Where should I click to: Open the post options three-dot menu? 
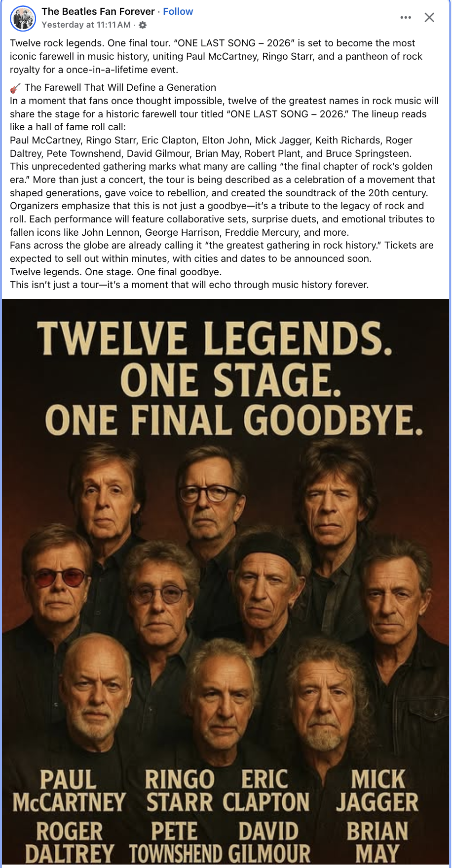click(x=406, y=18)
